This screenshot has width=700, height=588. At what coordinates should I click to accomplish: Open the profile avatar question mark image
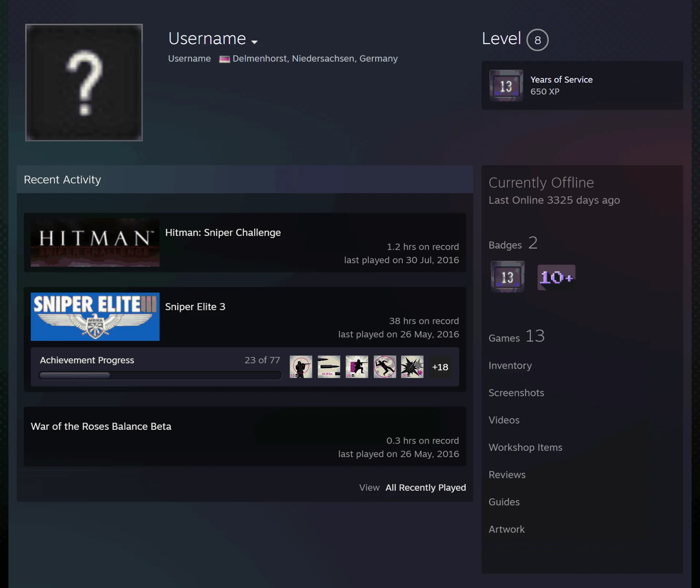pyautogui.click(x=84, y=82)
